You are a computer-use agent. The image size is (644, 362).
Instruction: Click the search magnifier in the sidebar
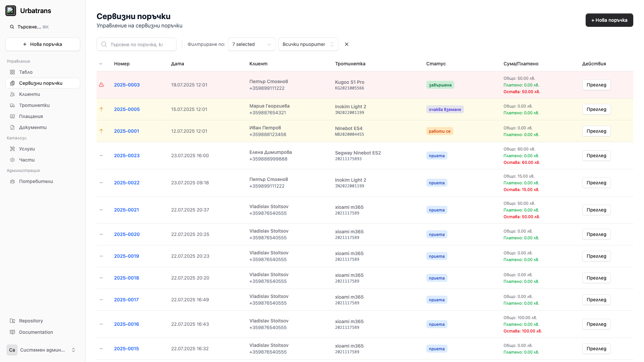click(x=12, y=27)
